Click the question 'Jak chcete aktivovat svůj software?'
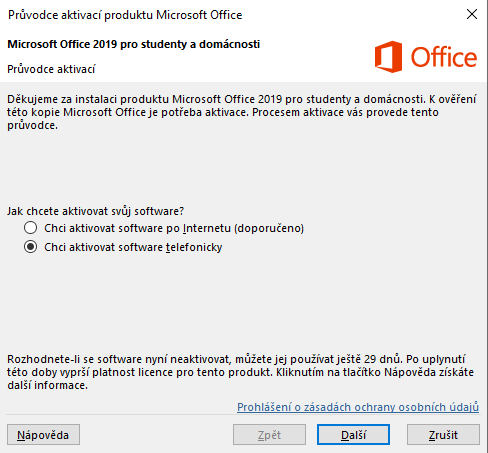The image size is (488, 453). tap(95, 211)
